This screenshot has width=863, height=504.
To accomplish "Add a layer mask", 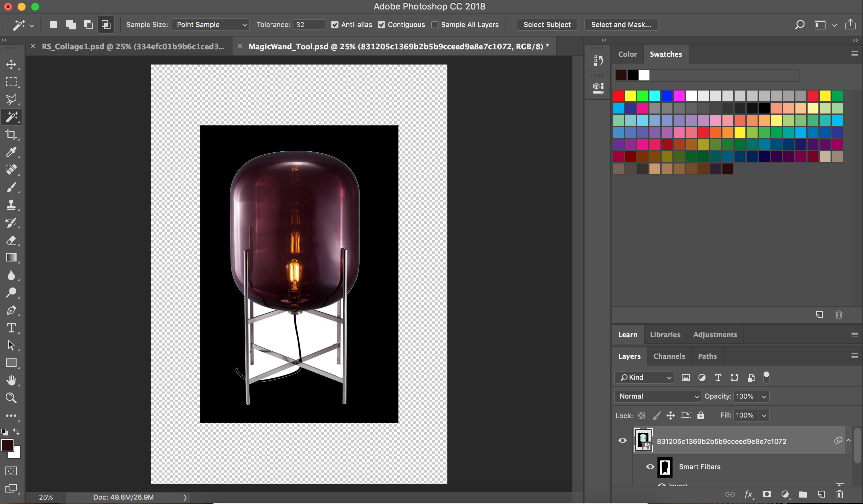I will [x=767, y=494].
